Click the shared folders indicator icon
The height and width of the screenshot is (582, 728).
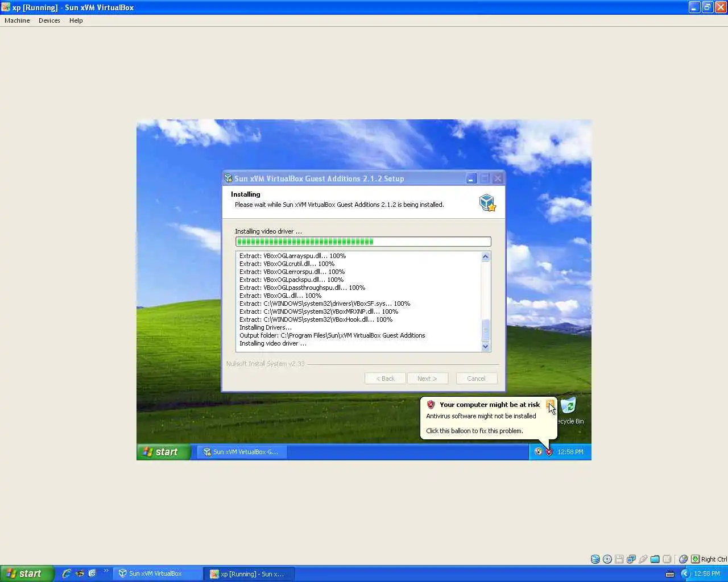point(655,559)
